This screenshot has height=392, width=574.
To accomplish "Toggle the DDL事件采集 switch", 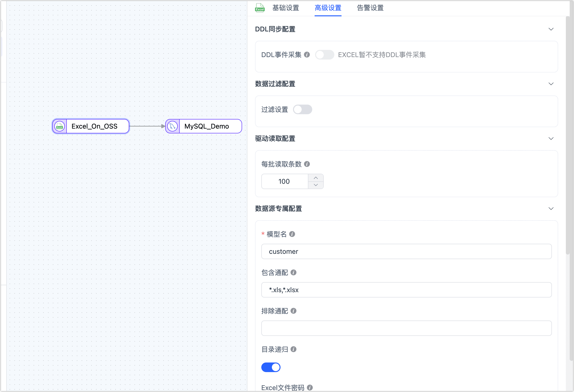I will point(324,55).
